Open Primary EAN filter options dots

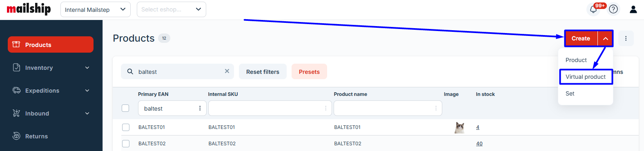200,108
